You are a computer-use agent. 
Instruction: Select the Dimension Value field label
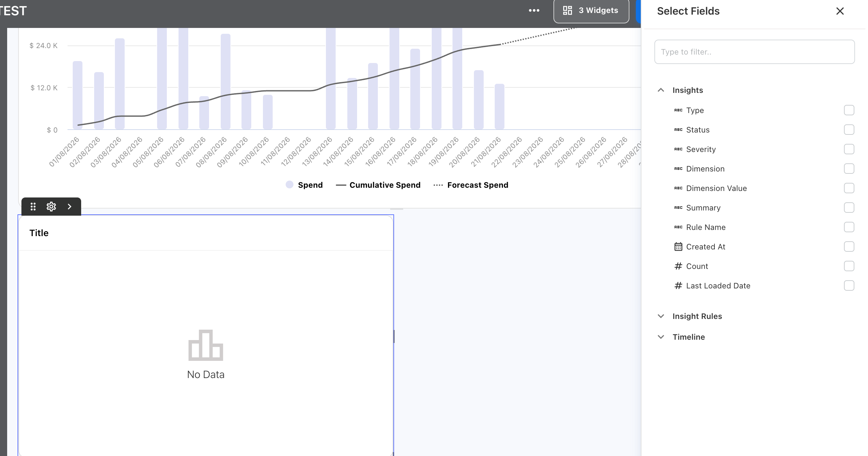pyautogui.click(x=716, y=188)
